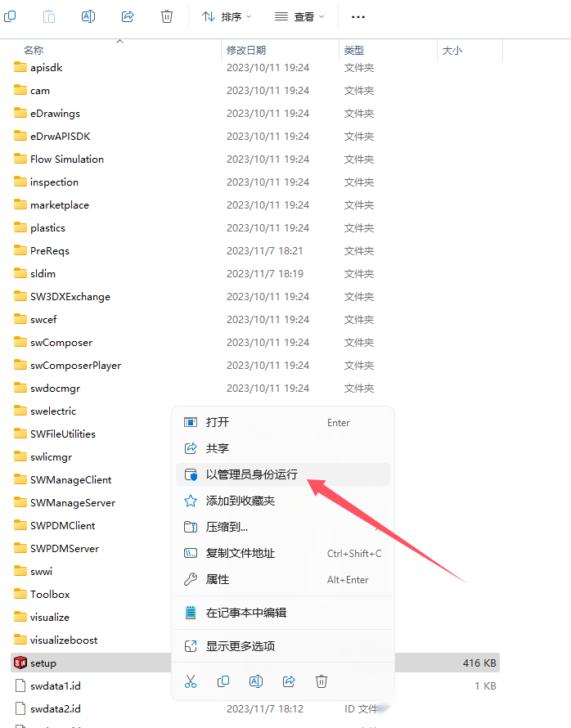Click the 修改日期 column header

pos(246,50)
